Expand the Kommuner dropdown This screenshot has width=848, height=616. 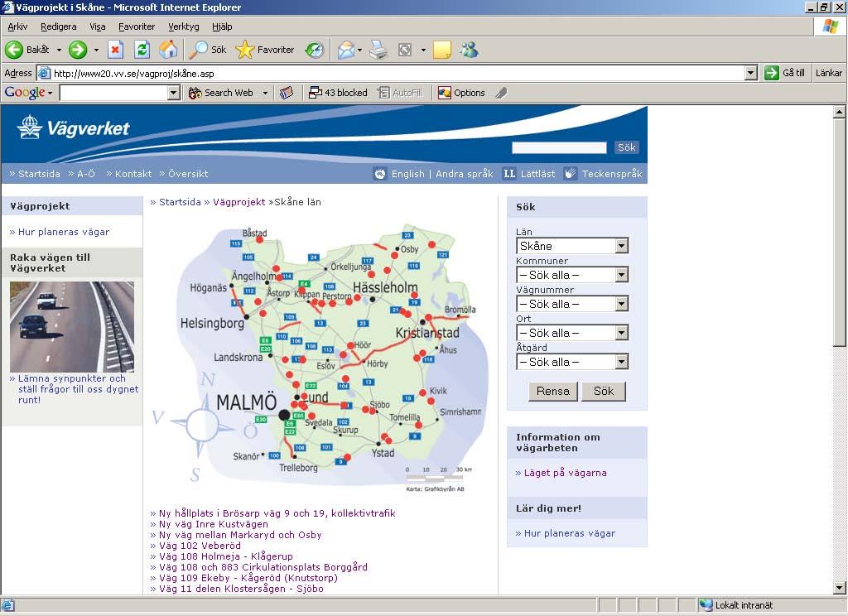[x=622, y=275]
